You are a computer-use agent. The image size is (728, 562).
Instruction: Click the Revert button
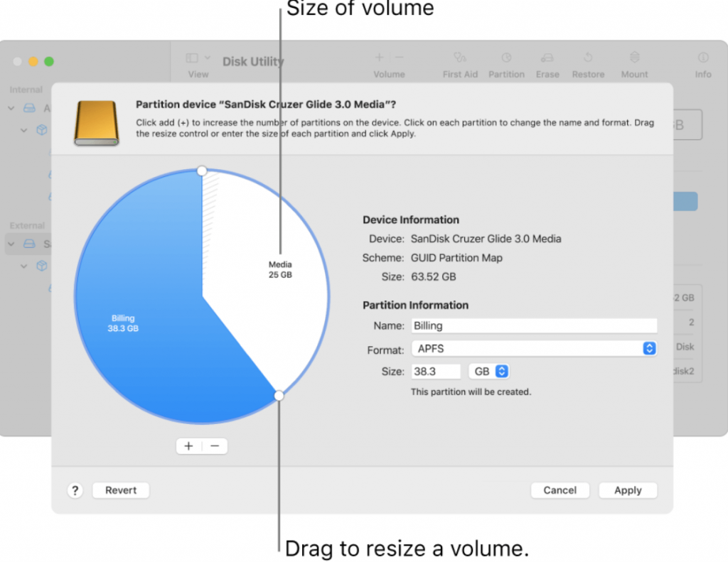pos(121,490)
